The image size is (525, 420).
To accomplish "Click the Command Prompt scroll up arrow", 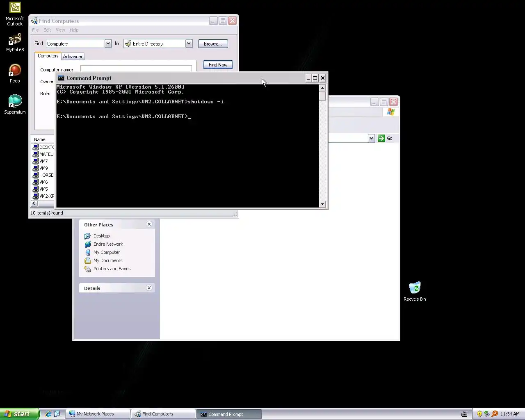I will pos(322,87).
